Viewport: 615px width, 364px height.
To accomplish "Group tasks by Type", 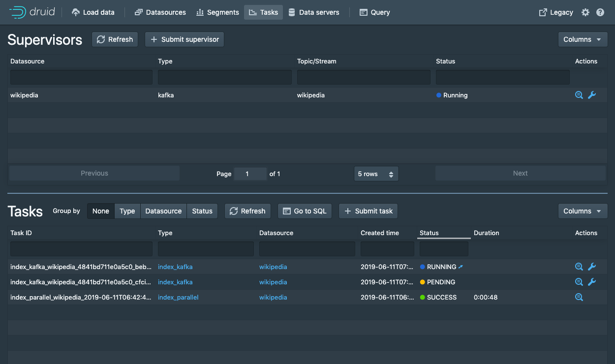I will 127,211.
